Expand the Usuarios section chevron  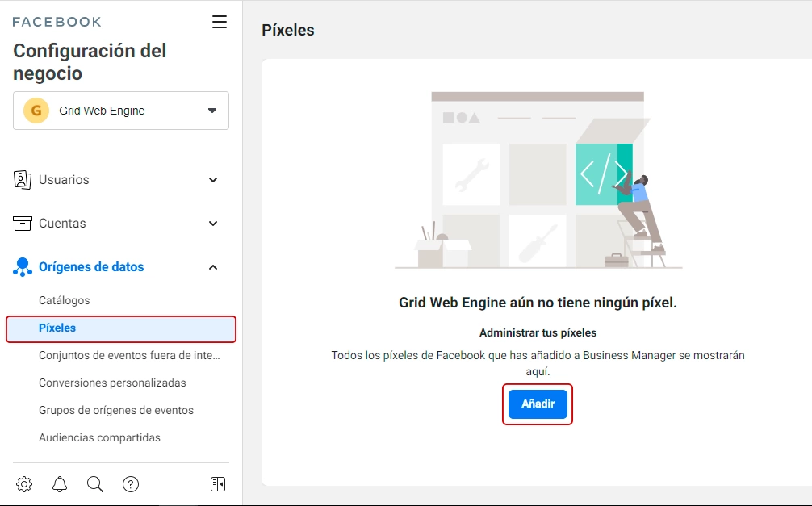coord(213,180)
